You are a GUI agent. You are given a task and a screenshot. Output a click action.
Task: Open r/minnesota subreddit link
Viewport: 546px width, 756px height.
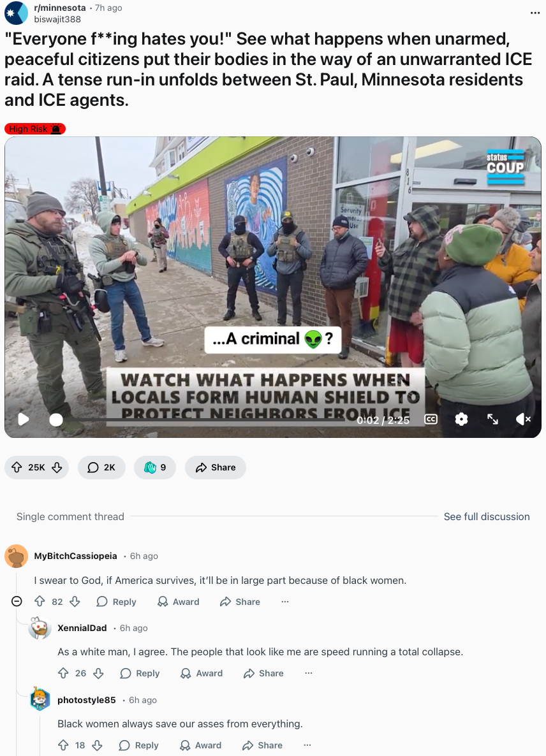[60, 8]
